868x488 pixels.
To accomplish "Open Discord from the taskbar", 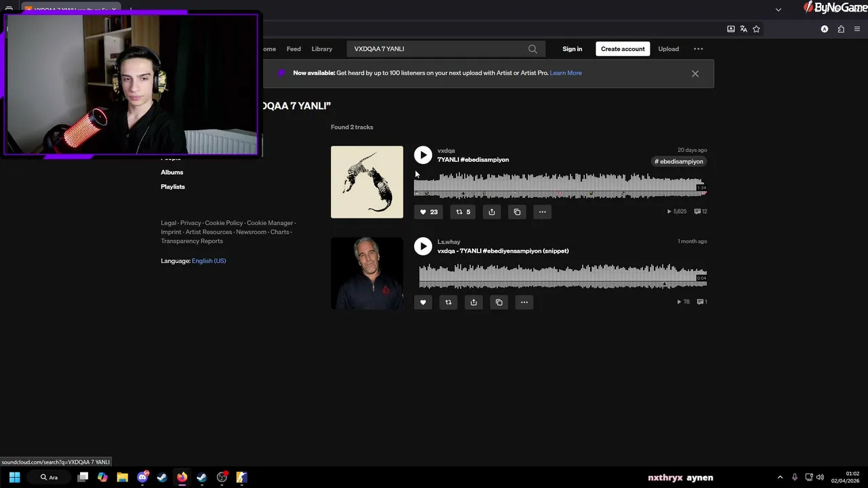I will (x=142, y=477).
